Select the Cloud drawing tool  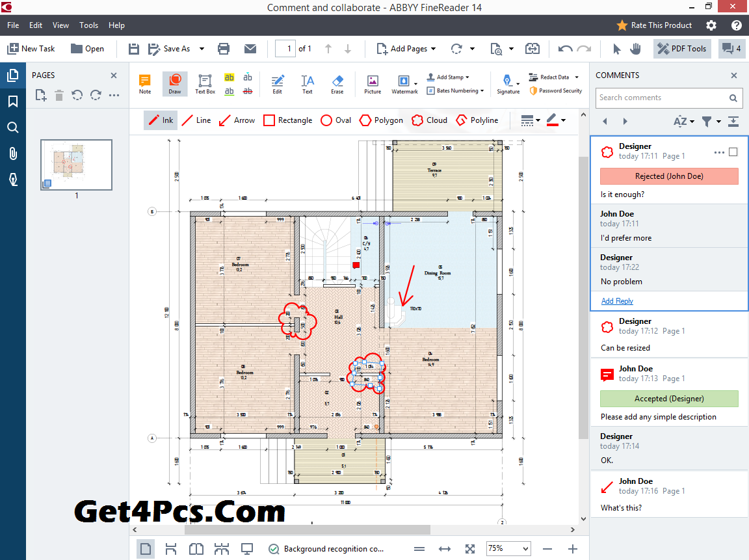[428, 120]
